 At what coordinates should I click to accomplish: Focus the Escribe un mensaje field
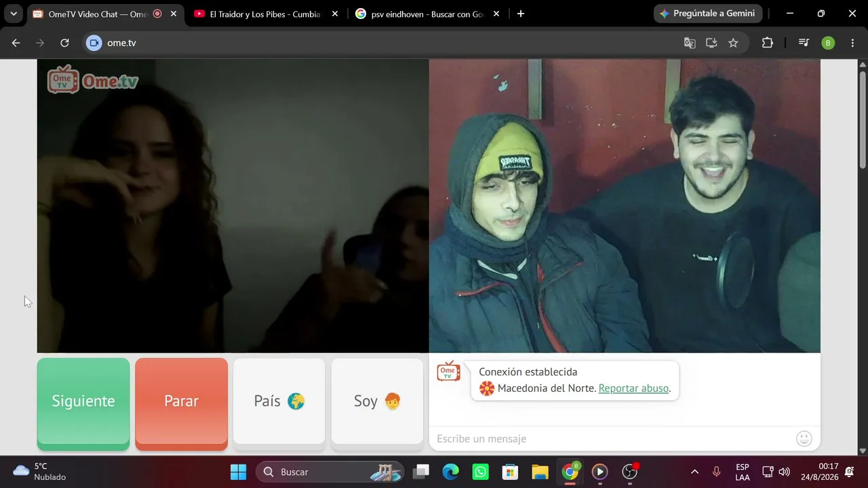pyautogui.click(x=613, y=439)
